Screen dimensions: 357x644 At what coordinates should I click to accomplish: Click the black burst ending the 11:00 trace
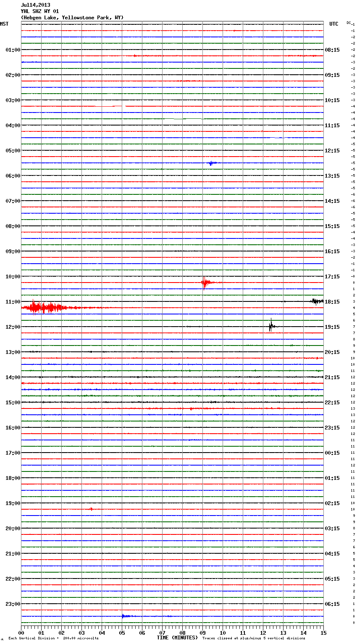(317, 301)
